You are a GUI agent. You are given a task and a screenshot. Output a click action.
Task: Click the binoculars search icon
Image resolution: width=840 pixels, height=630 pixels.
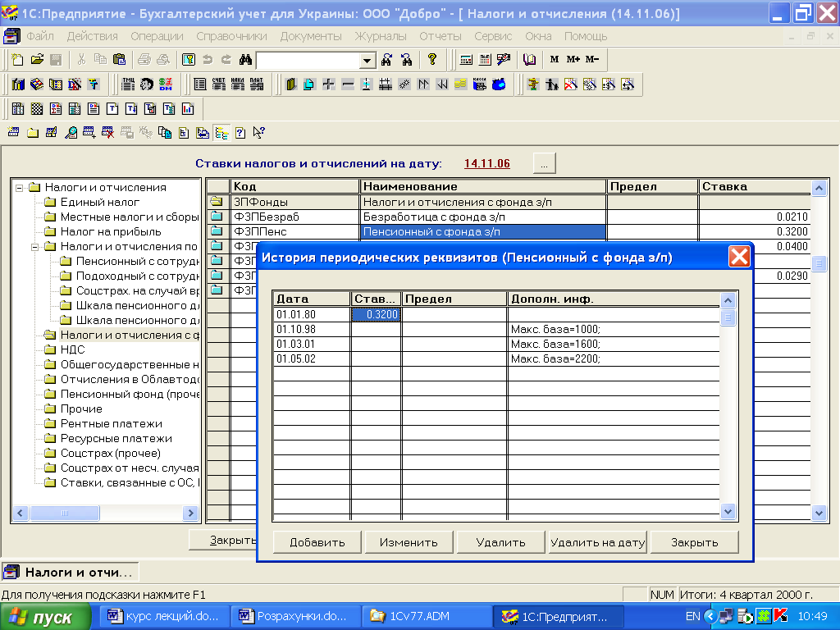(244, 60)
